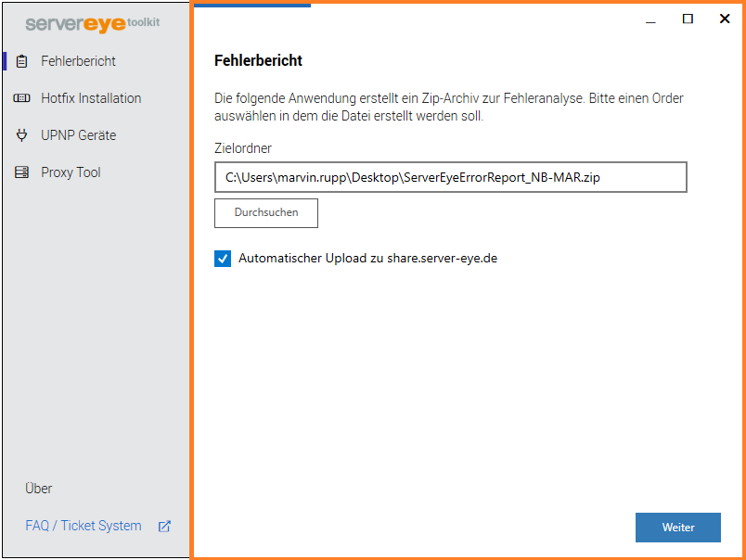This screenshot has height=560, width=746.
Task: Open the Fehlerbericht menu entry
Action: coord(78,61)
